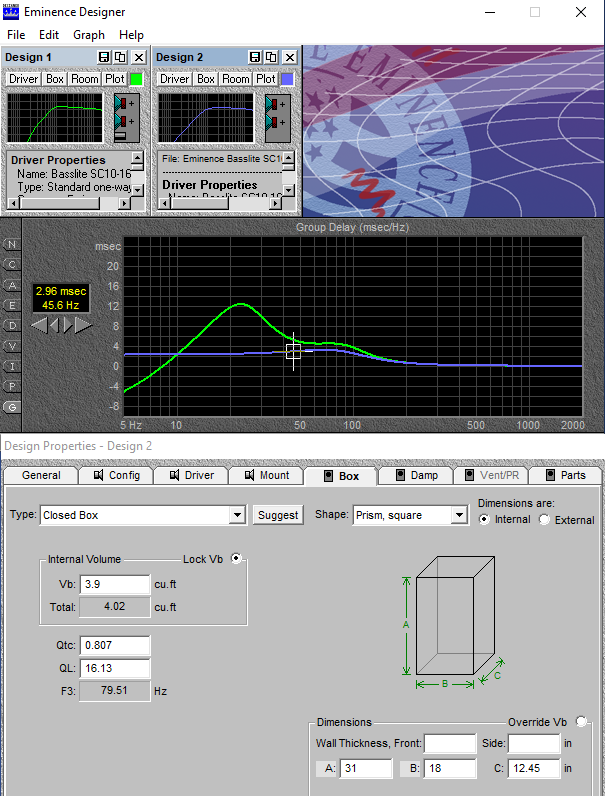Click the Wall Thickness Front input field
The image size is (605, 796).
pyautogui.click(x=450, y=744)
